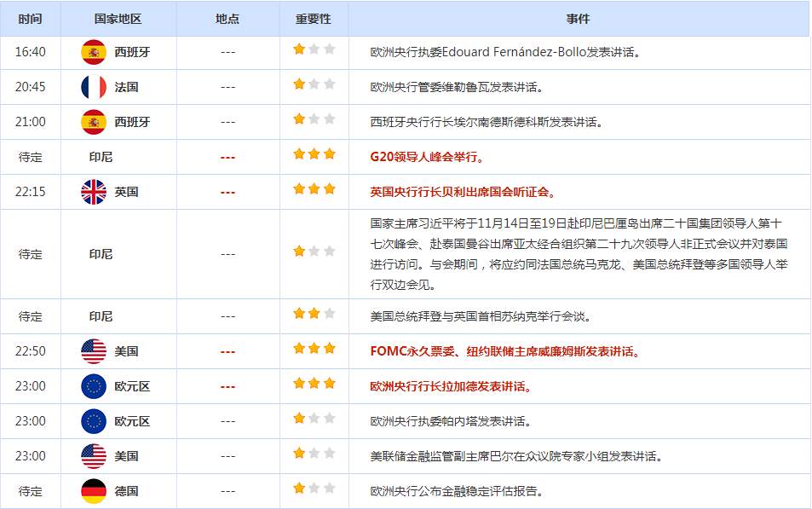Click the 英国 country label

point(126,193)
